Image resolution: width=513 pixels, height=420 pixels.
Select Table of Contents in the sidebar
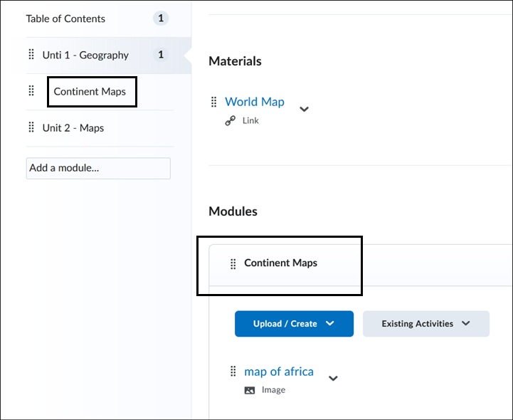pyautogui.click(x=65, y=19)
